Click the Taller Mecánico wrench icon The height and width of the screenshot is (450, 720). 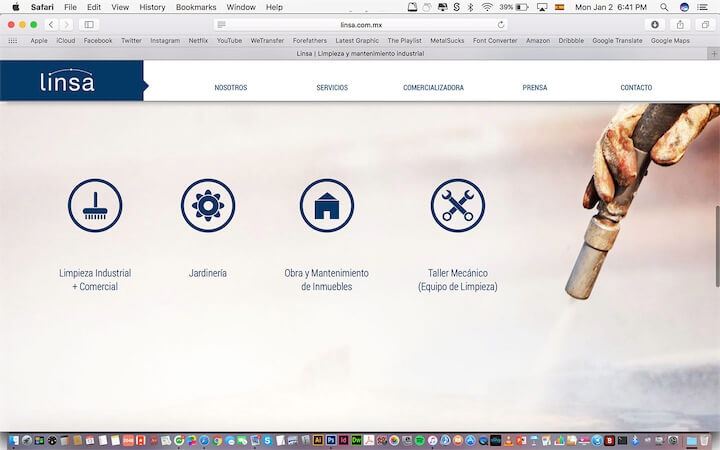[x=457, y=206]
